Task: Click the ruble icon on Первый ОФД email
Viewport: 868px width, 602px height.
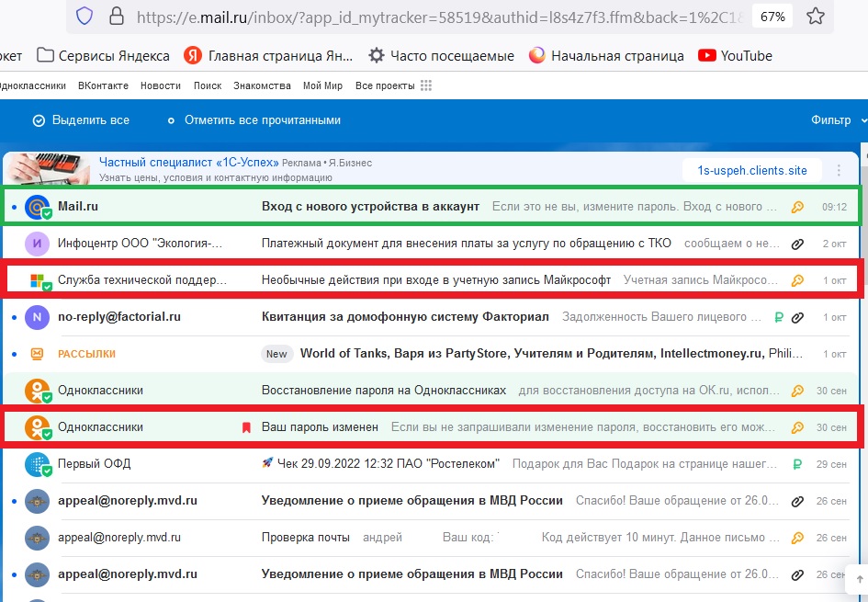Action: click(797, 465)
